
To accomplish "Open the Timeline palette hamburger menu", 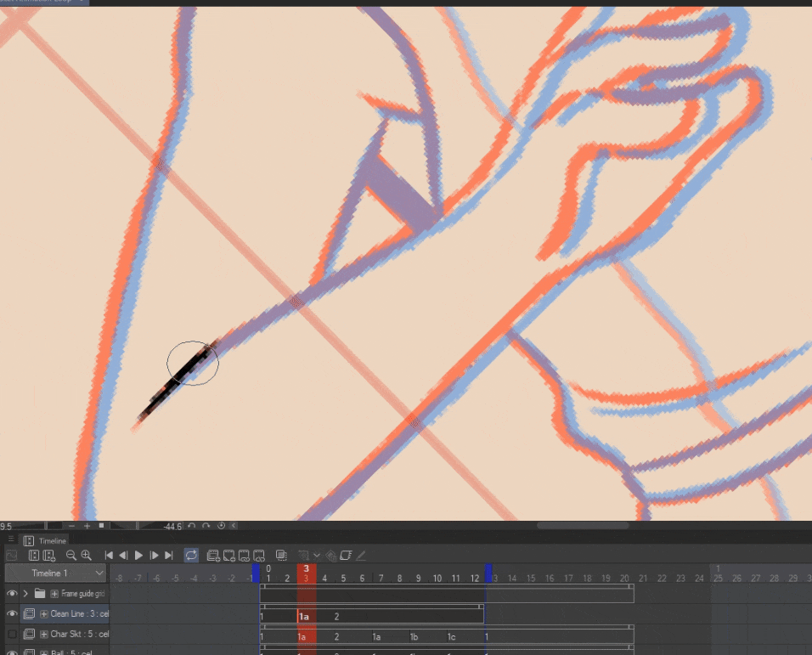I will click(11, 539).
